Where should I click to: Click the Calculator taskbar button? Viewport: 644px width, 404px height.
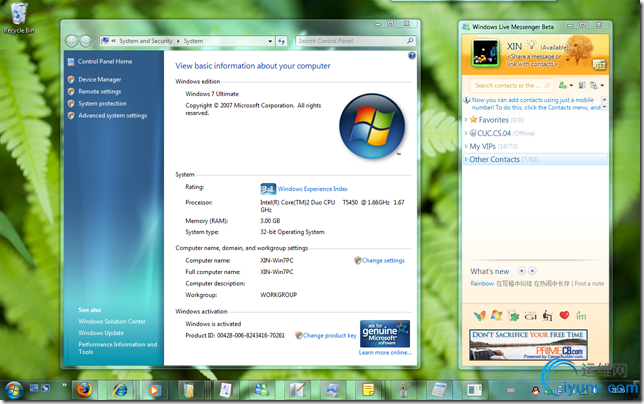tap(439, 390)
